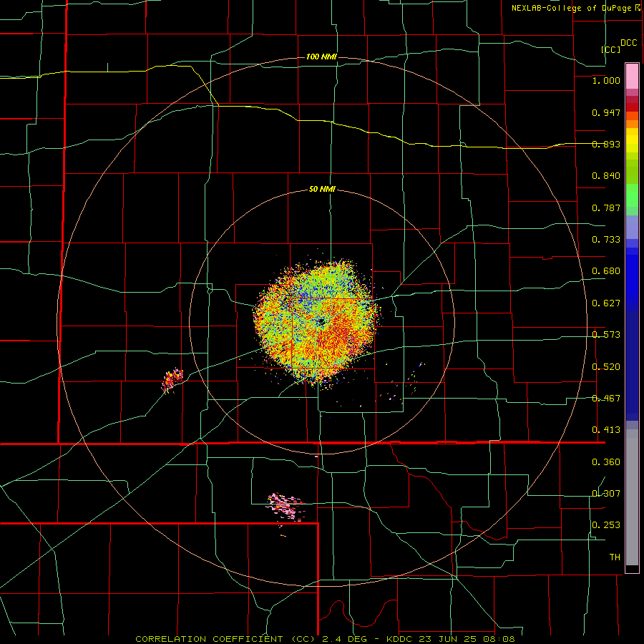Click the TH threshold label on the scale
Screen dimensions: 644x644
coord(615,557)
